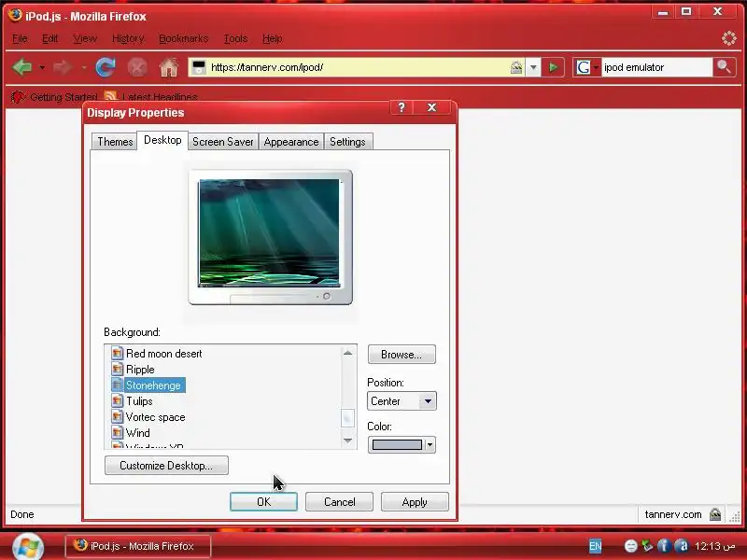This screenshot has width=747, height=560.
Task: Click the blue 'a' tray icon
Action: coord(683,546)
